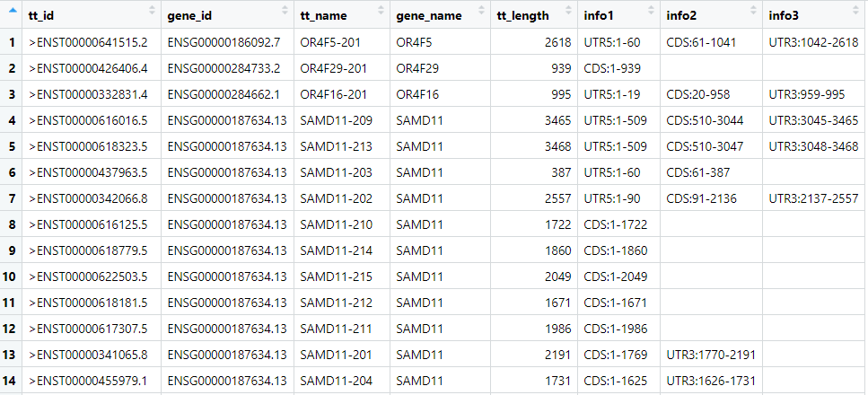Click the blue row-index sort triangle

tap(13, 10)
